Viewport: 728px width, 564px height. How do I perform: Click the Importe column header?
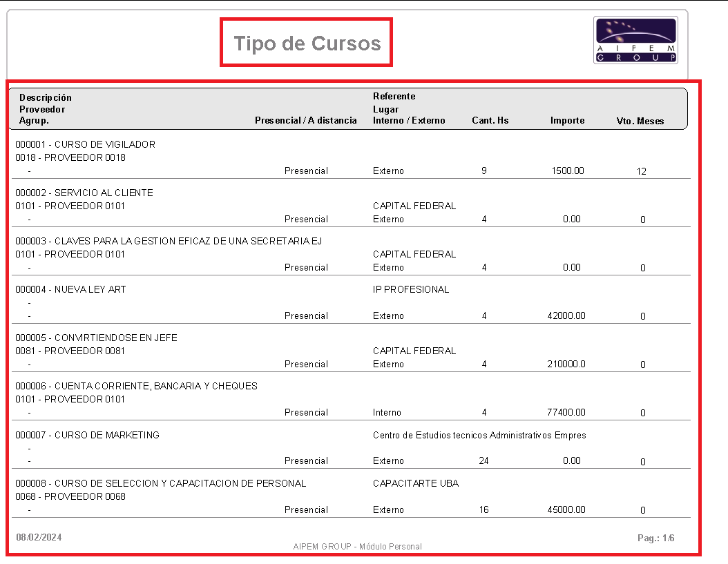(x=567, y=120)
